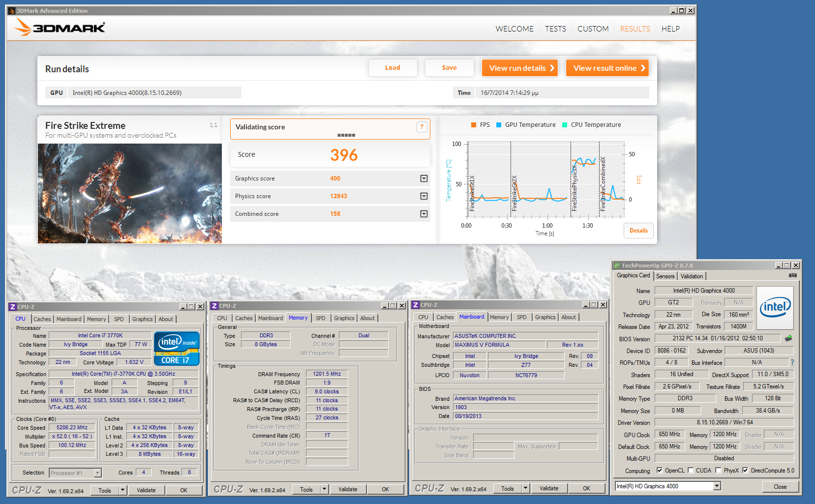Switch to the Validation tab in GPU-Z
The height and width of the screenshot is (504, 815).
692,276
